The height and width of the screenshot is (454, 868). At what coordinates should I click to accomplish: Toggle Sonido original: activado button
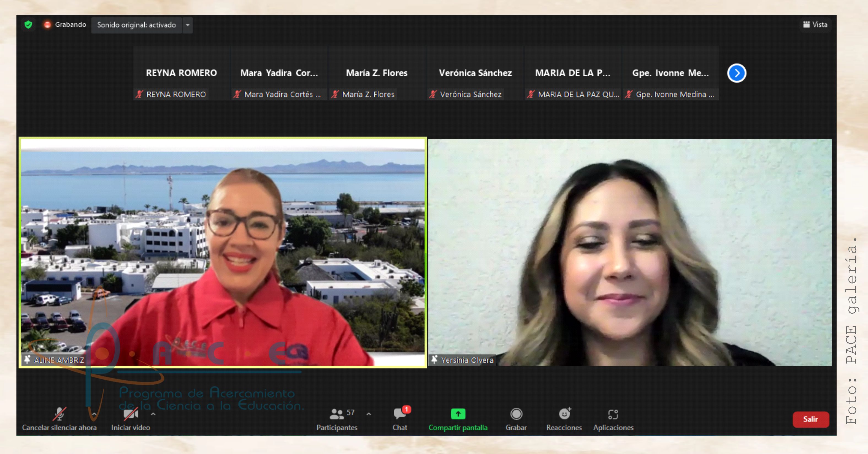tap(136, 25)
